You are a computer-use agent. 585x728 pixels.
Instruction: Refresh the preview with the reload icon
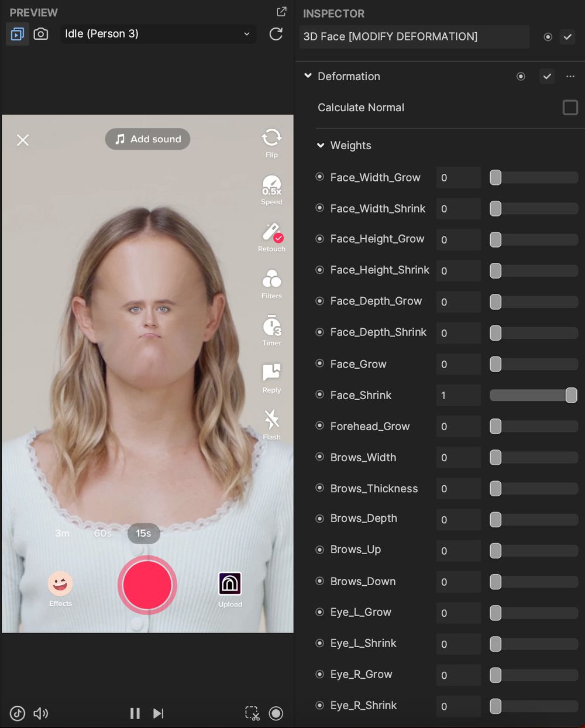276,34
